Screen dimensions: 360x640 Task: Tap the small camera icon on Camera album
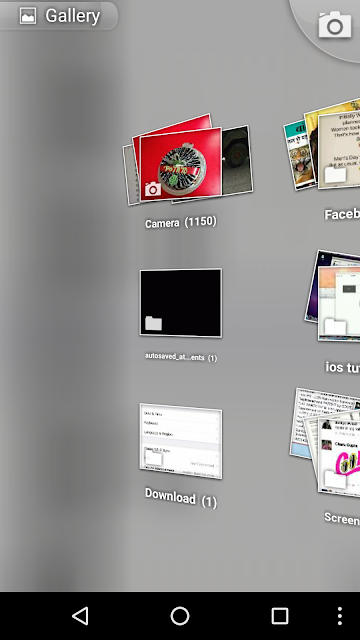point(153,189)
